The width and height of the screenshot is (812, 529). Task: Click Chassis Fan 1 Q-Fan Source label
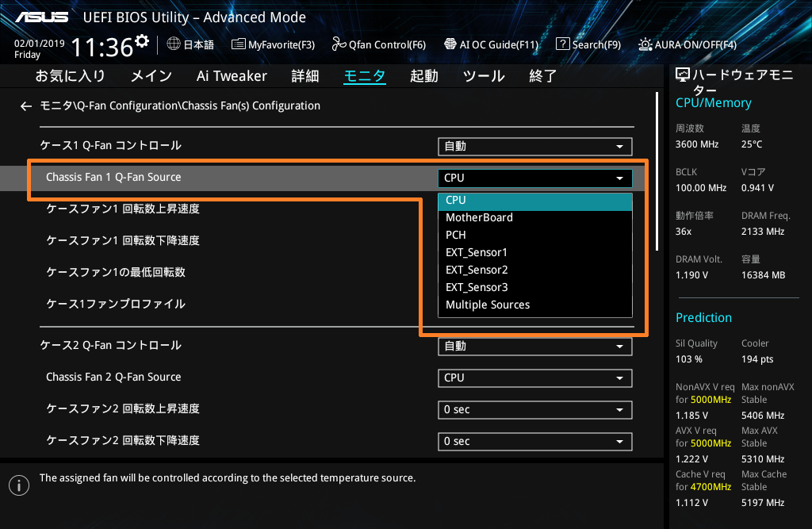pyautogui.click(x=113, y=177)
